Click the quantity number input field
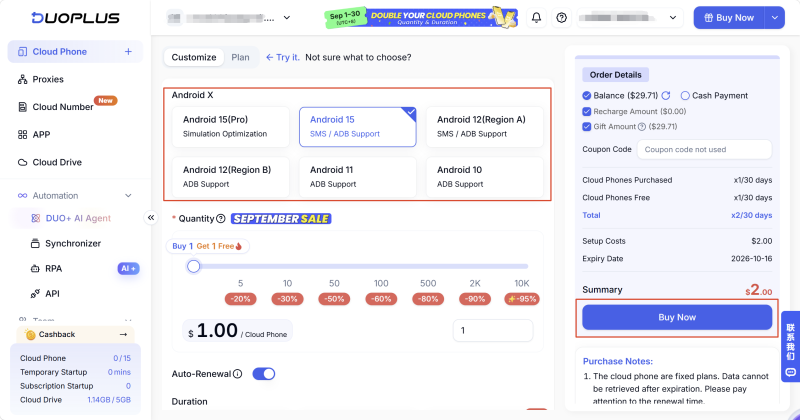 click(493, 331)
